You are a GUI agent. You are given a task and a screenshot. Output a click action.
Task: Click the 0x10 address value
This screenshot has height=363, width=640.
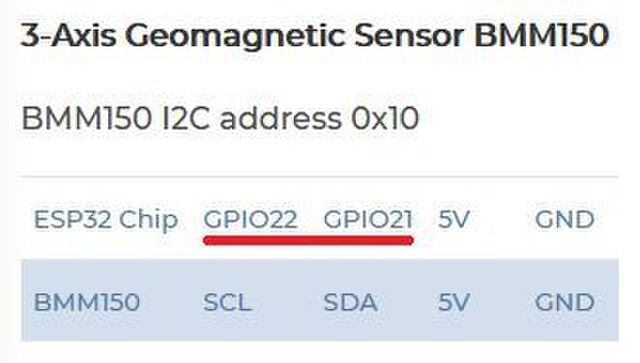385,118
